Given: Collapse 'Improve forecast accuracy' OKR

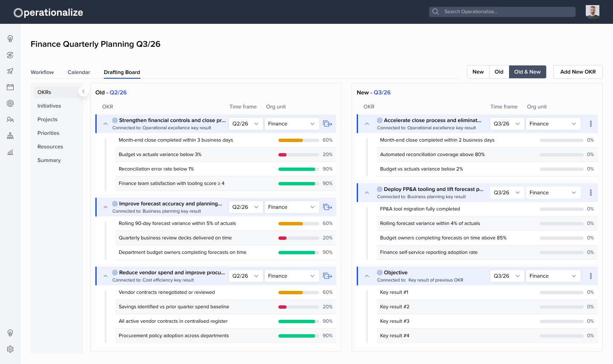Looking at the screenshot, I should point(106,207).
